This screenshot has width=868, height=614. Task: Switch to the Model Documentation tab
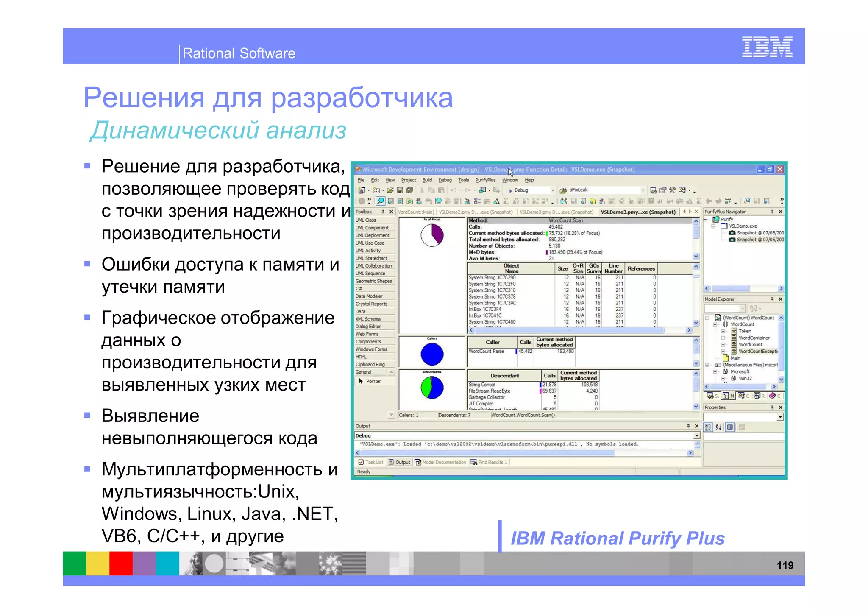point(440,463)
